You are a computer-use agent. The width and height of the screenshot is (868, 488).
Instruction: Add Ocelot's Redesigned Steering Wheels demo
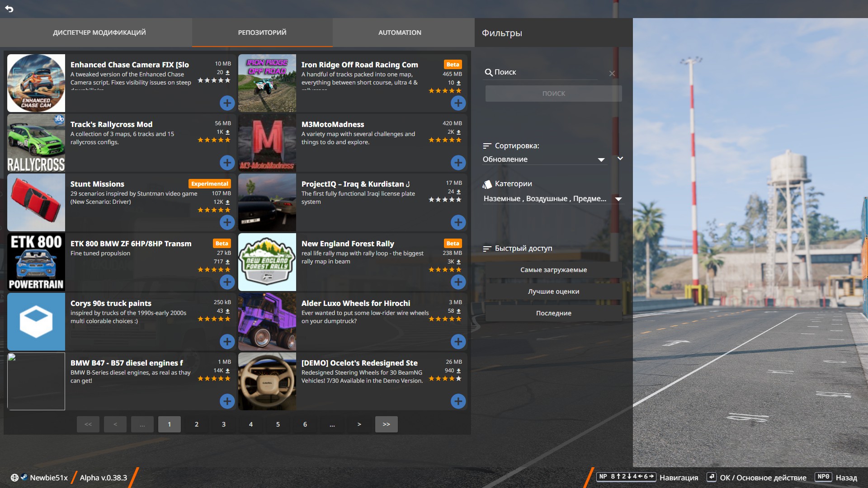[458, 401]
